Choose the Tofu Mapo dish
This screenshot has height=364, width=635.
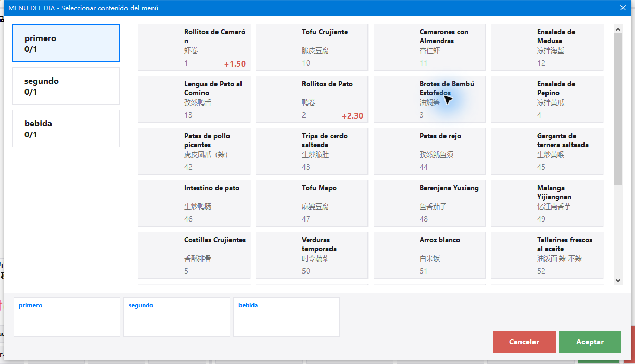[x=312, y=203]
